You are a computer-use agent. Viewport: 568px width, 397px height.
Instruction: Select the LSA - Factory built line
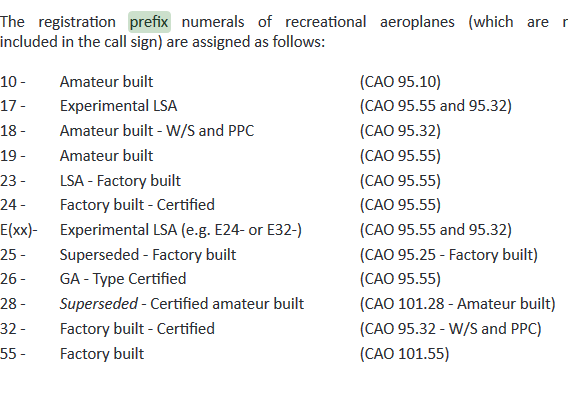[x=120, y=180]
